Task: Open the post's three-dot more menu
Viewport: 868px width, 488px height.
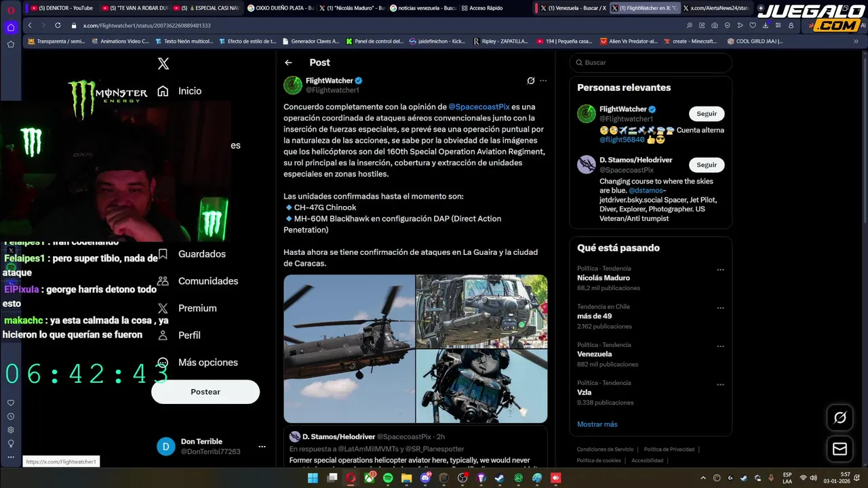Action: point(543,81)
